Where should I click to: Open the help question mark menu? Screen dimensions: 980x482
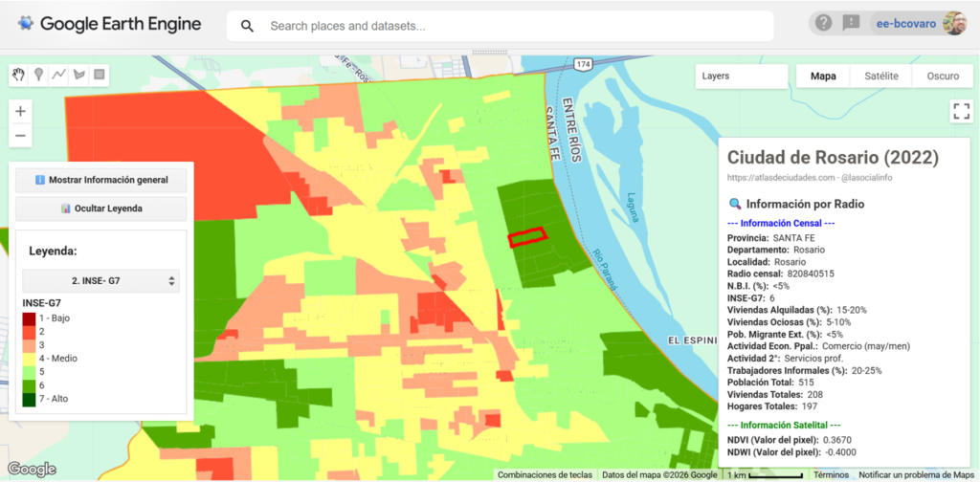coord(824,23)
